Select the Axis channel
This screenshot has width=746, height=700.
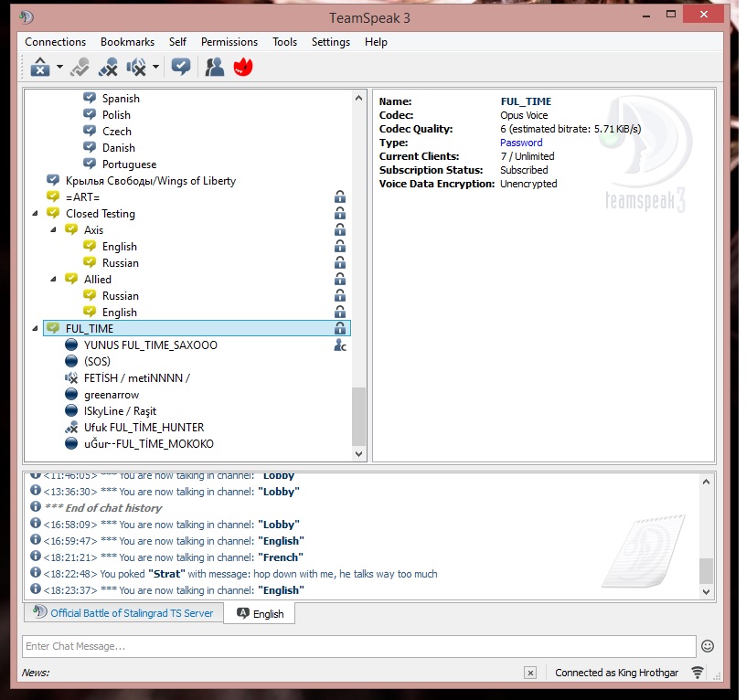tap(94, 229)
